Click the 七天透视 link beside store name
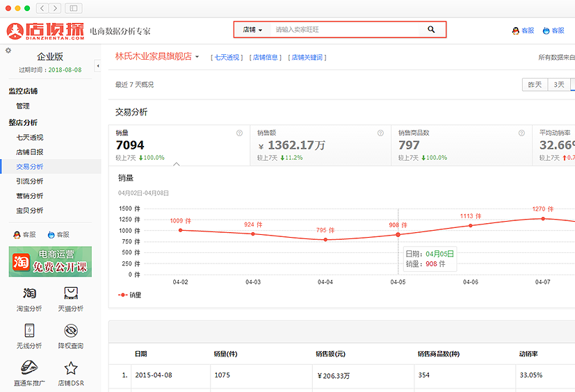 [x=227, y=58]
